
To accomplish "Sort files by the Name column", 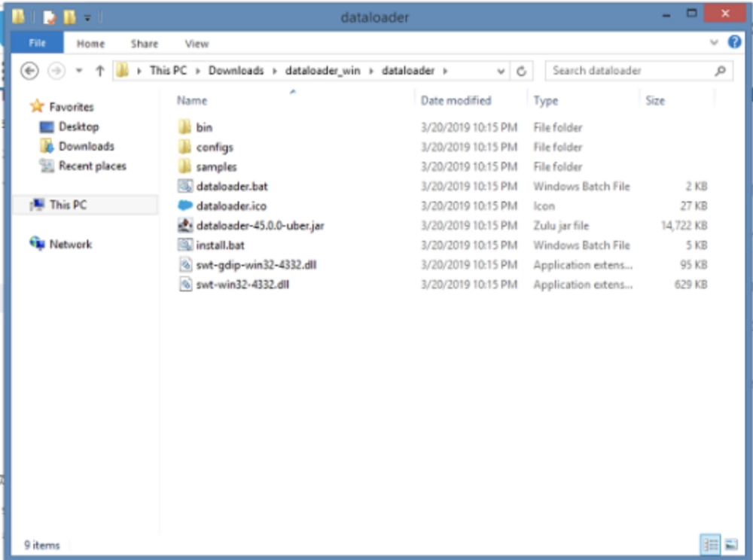I will tap(192, 100).
